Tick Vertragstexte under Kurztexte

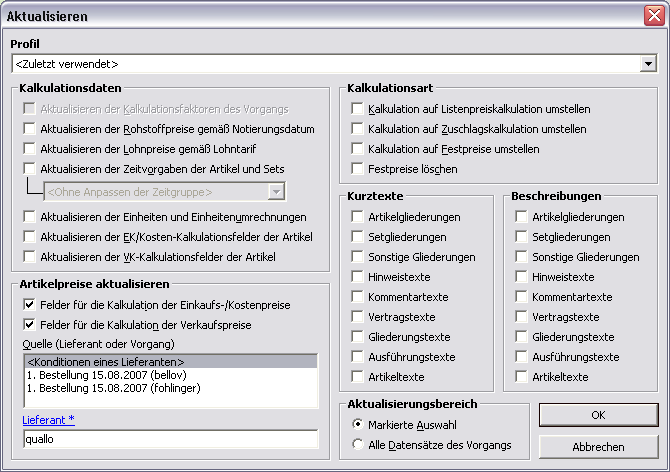click(357, 317)
